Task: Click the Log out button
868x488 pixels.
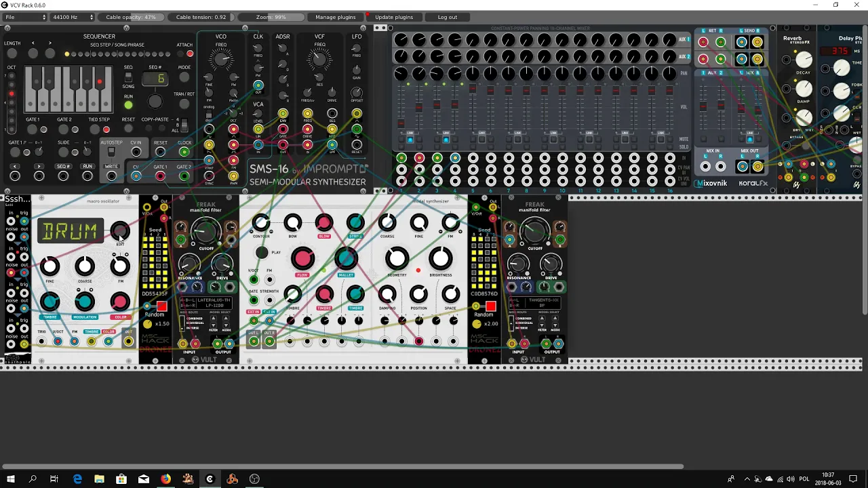Action: 448,17
